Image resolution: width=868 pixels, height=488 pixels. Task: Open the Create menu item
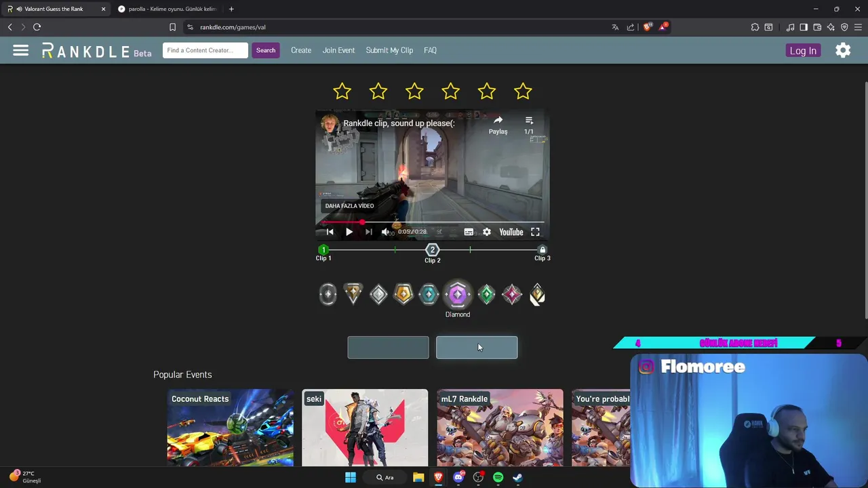(x=301, y=50)
